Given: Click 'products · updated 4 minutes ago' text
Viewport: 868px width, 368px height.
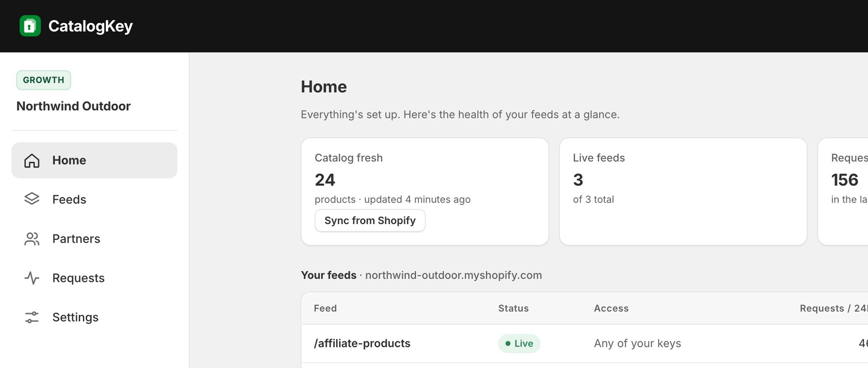Looking at the screenshot, I should pyautogui.click(x=393, y=199).
